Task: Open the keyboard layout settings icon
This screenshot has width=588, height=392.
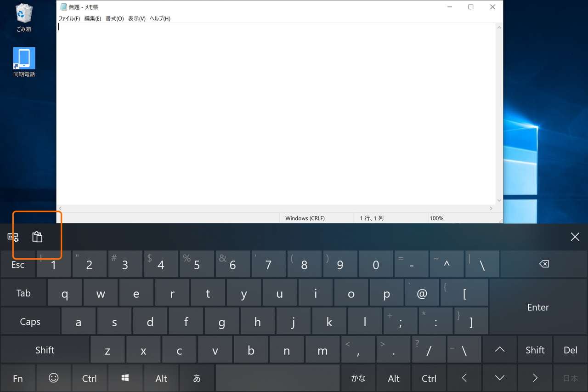Action: tap(12, 237)
